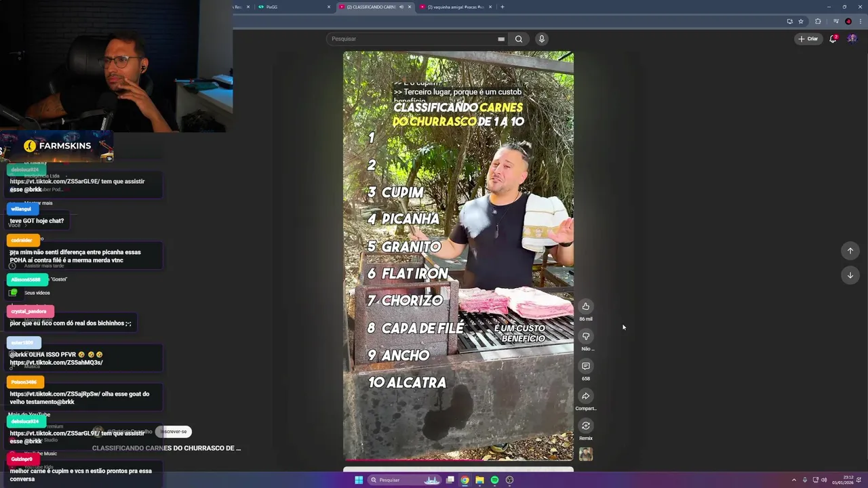This screenshot has width=868, height=488.
Task: Open Chrome media controls icon
Action: tap(836, 21)
